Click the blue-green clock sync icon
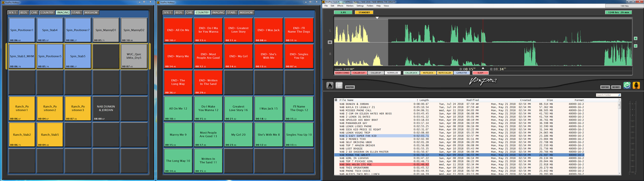 pos(627,85)
